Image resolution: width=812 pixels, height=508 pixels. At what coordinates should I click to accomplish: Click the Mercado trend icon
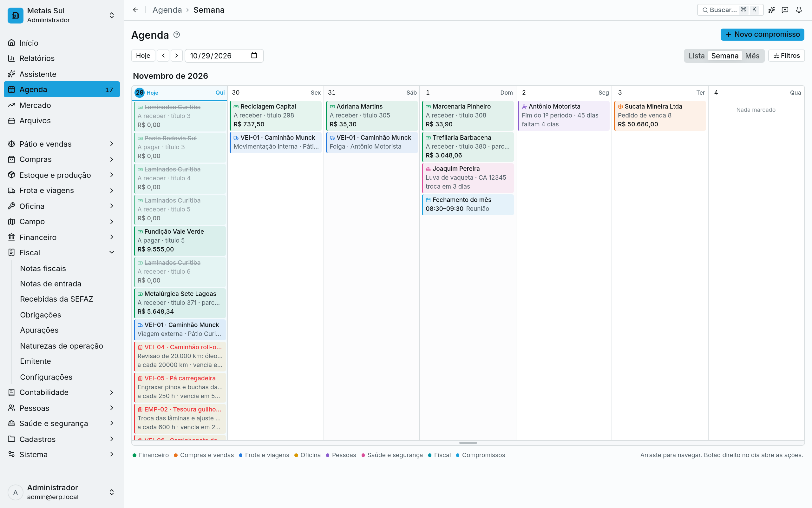coord(11,105)
